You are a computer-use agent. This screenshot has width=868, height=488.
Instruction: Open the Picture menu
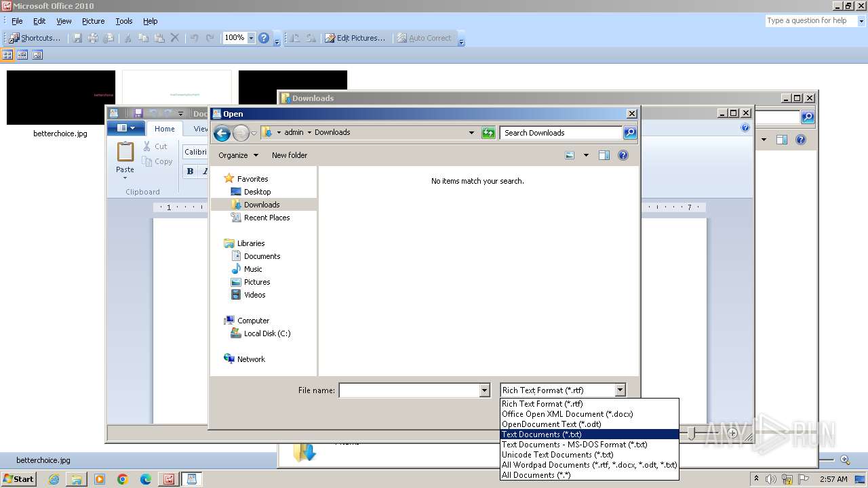point(93,21)
